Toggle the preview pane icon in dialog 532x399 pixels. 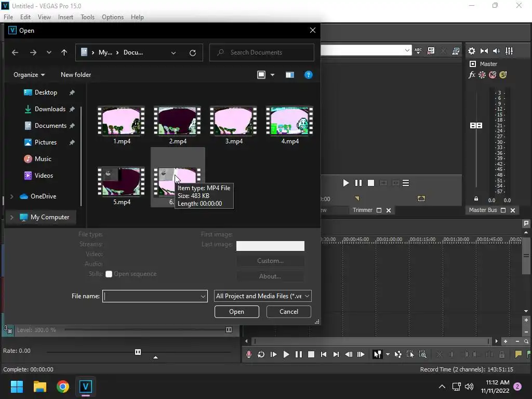(290, 75)
